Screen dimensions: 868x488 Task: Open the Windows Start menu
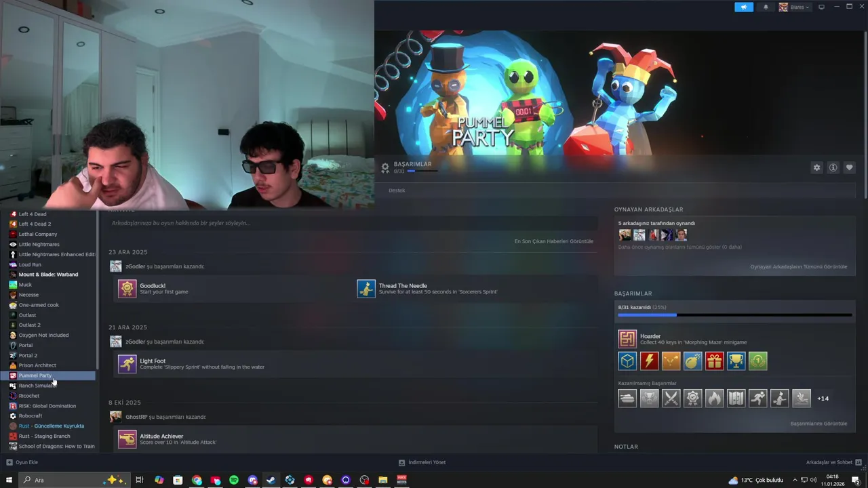(9, 480)
